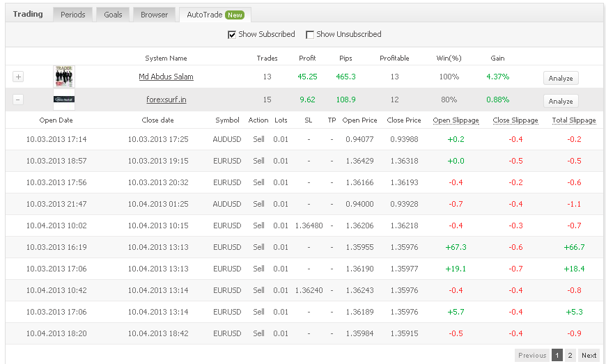The image size is (606, 364).
Task: Click the Close date column header
Action: click(157, 120)
